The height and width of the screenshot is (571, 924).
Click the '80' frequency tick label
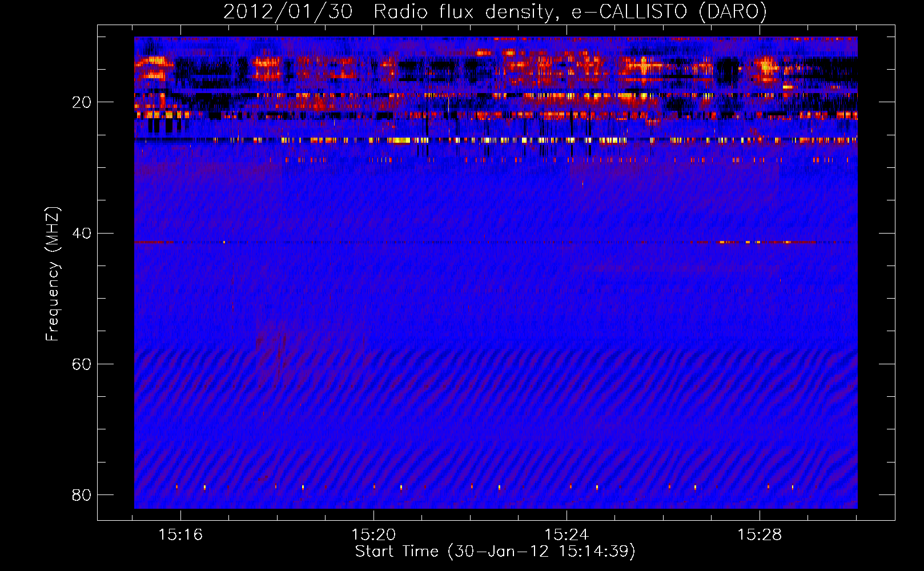82,495
